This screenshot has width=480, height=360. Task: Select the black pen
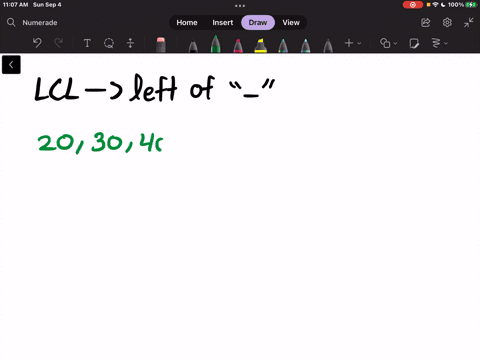coord(193,46)
